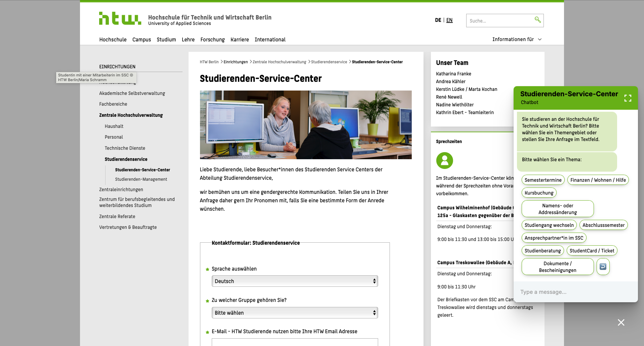Image resolution: width=644 pixels, height=346 pixels.
Task: Expand the chatbot to fullscreen
Action: [628, 98]
